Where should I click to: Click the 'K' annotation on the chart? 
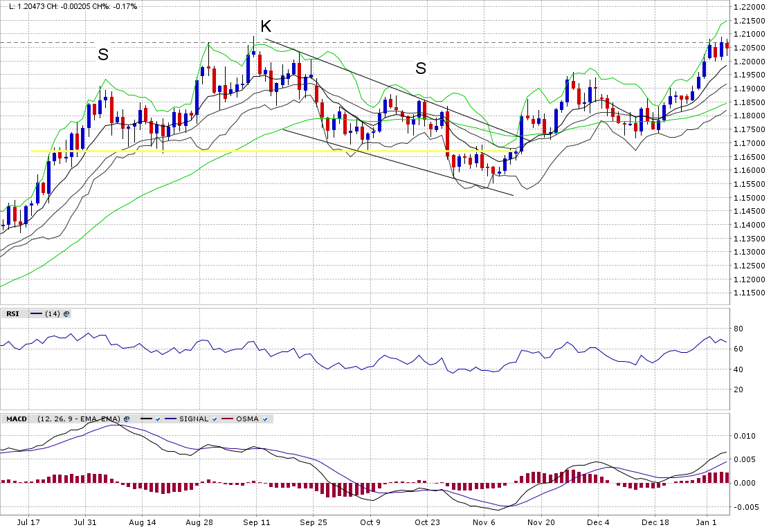click(x=266, y=26)
